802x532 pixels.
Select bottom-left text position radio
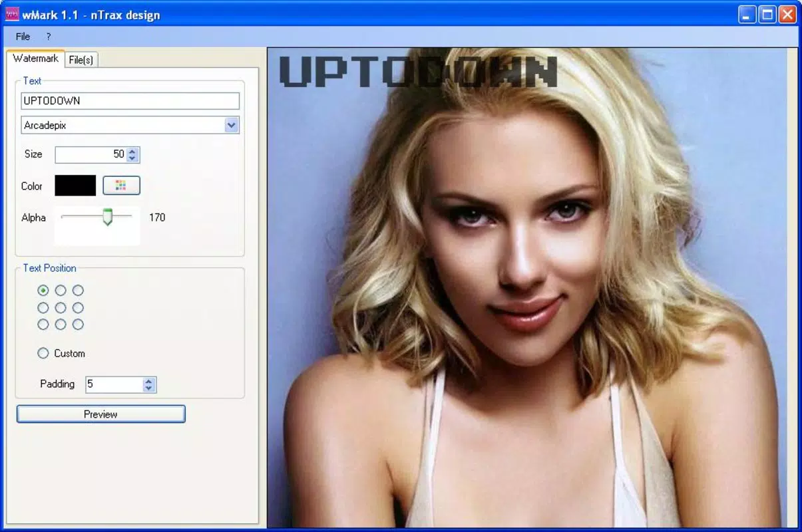click(43, 325)
